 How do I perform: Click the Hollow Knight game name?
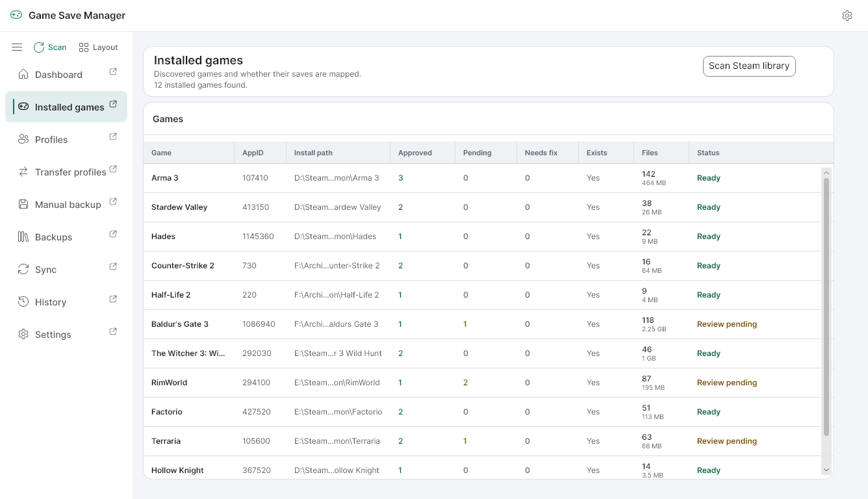point(177,470)
